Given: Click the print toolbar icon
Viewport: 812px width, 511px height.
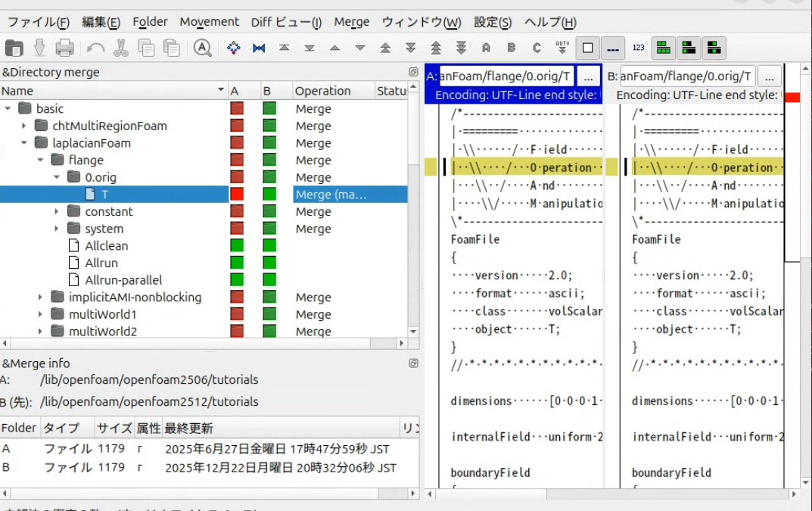Looking at the screenshot, I should (65, 48).
